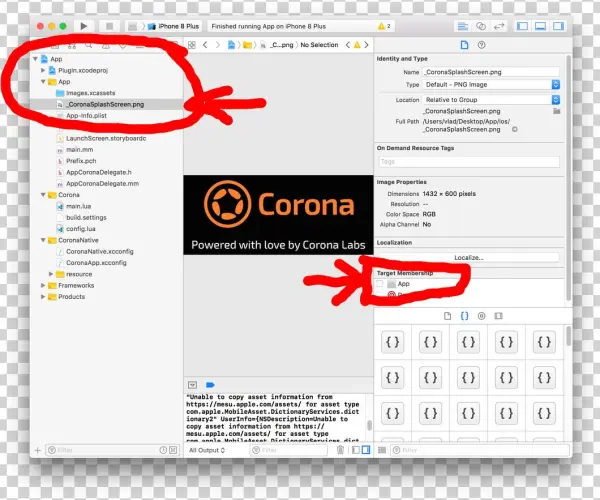
Task: Go forward in the editor history
Action: pos(217,45)
